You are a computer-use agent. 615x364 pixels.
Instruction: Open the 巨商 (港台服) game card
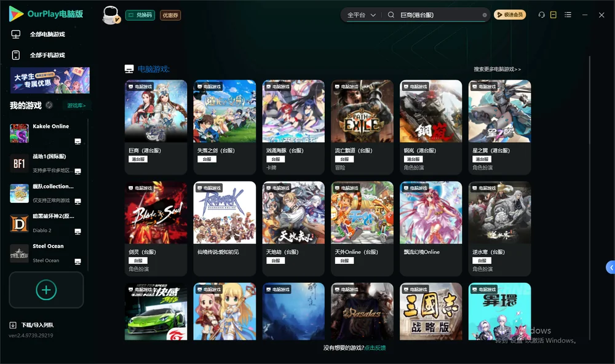pyautogui.click(x=156, y=127)
